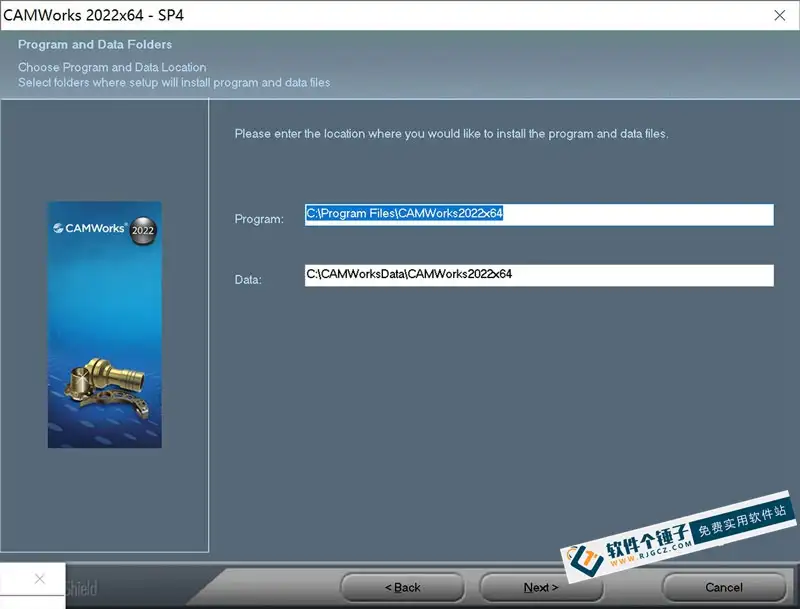Screen dimensions: 800x609
Task: Click the 'Program and Data Folders' heading
Action: (x=95, y=45)
